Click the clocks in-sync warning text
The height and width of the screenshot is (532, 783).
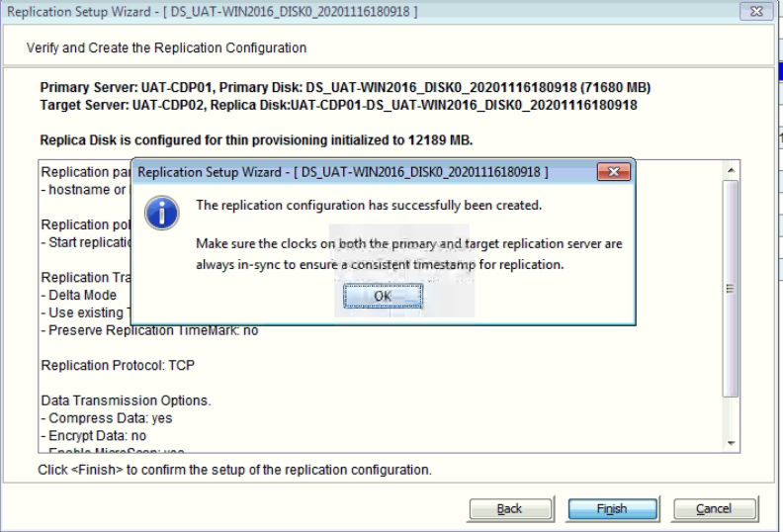pos(409,254)
